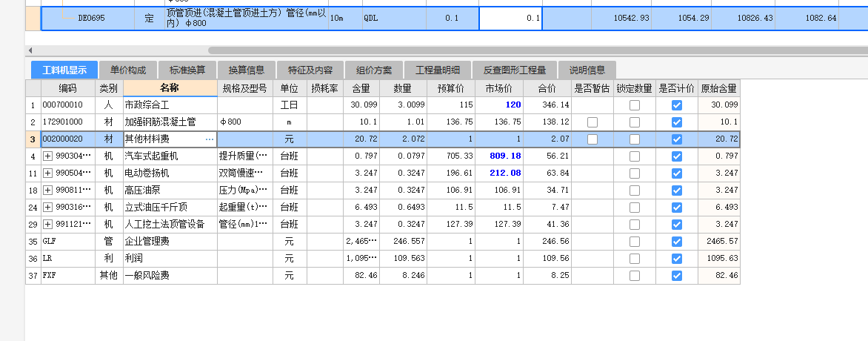868x341 pixels.
Task: Open the 工程量明细 tab
Action: [437, 70]
